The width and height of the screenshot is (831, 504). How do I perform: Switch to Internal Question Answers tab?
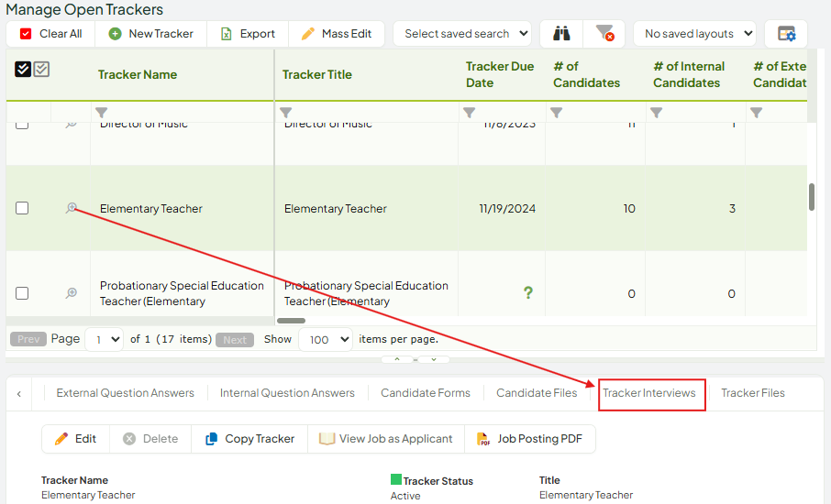point(287,393)
